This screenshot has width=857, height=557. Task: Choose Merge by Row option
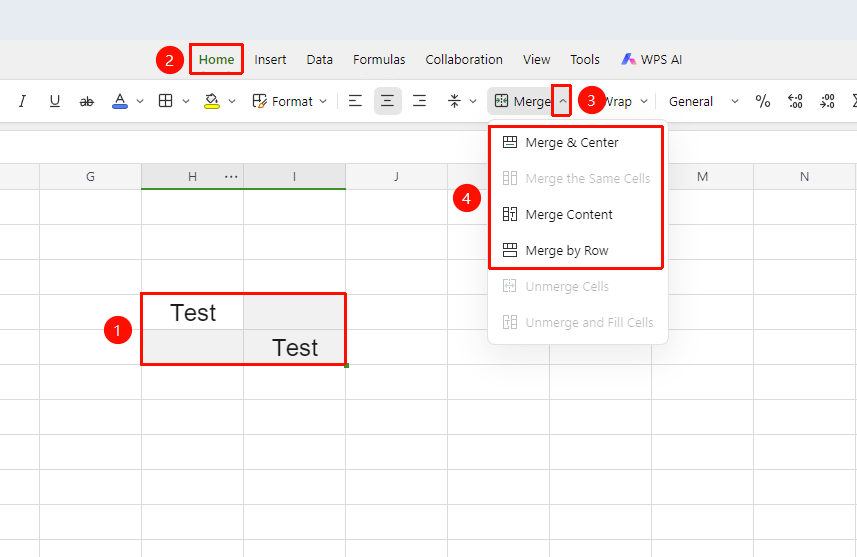(577, 250)
